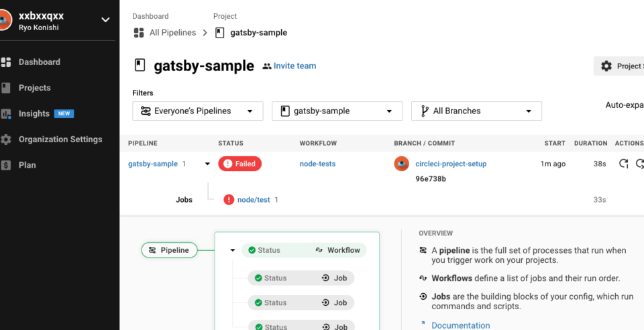Click the green check on Workflow status pill
This screenshot has height=330, width=644.
click(252, 250)
